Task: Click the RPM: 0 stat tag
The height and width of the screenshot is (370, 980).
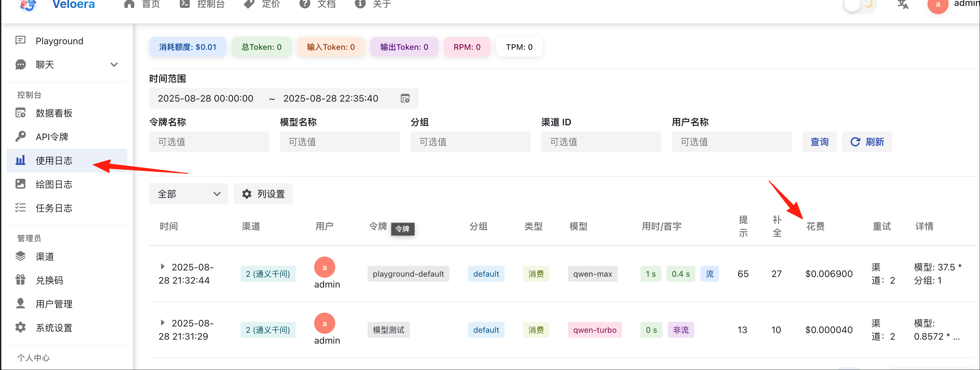Action: (x=467, y=47)
